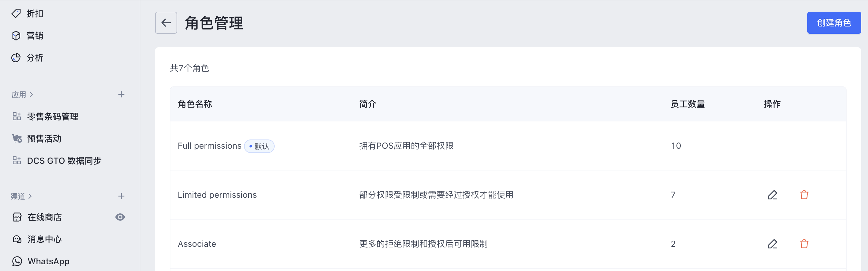
Task: Click the WhatsApp icon in sidebar
Action: pyautogui.click(x=17, y=261)
